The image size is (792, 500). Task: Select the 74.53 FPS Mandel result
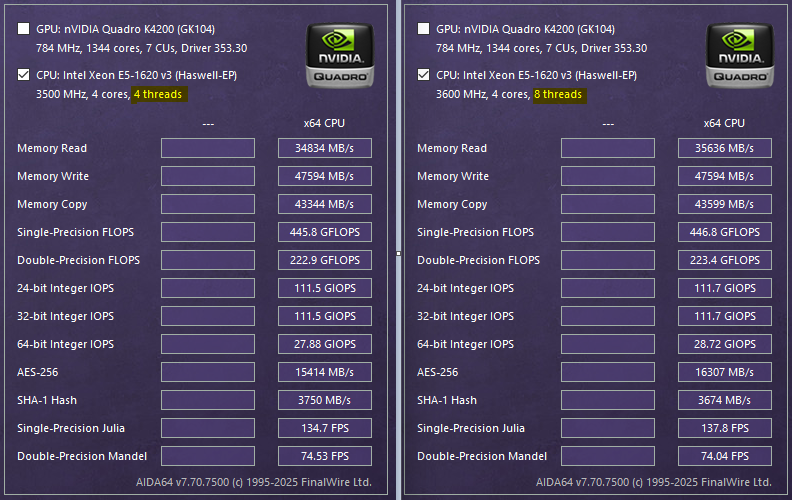point(325,456)
